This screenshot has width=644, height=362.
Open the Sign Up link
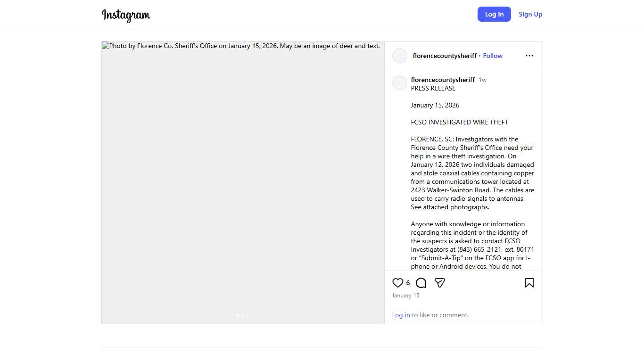pyautogui.click(x=530, y=14)
